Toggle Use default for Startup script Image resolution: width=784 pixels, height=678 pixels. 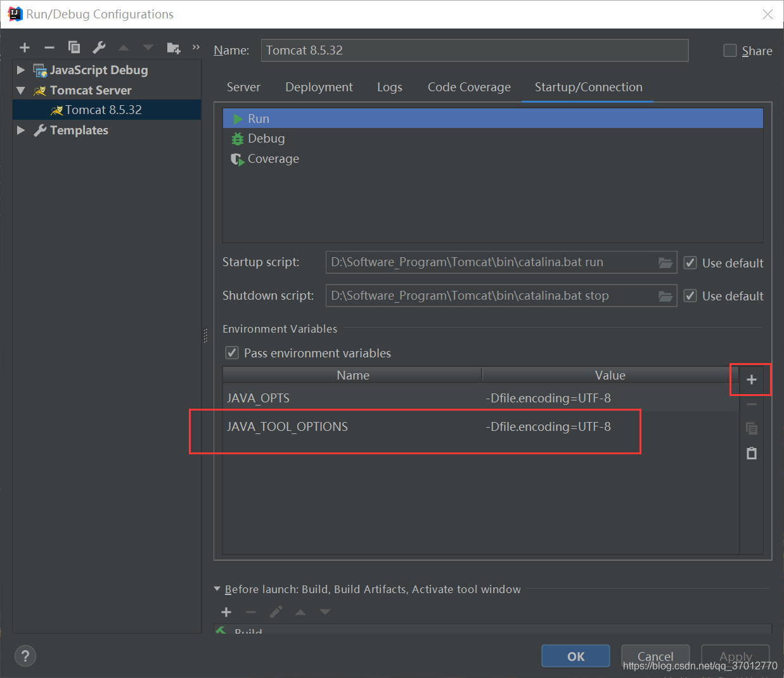click(x=691, y=263)
